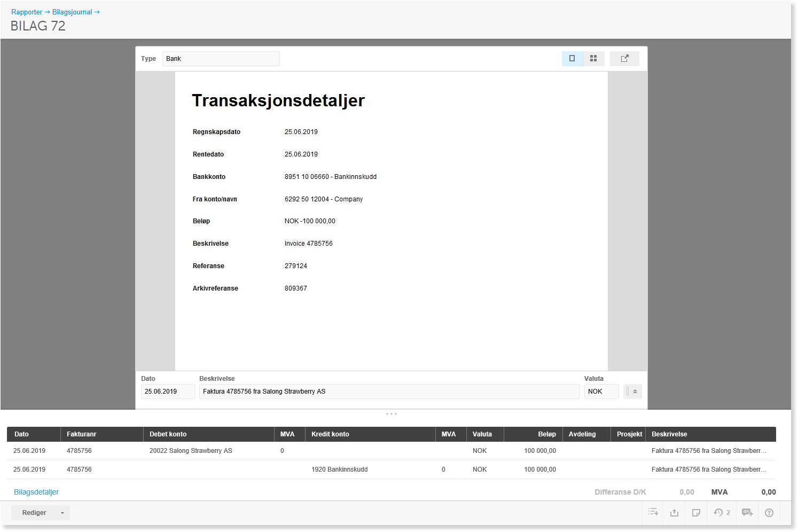The height and width of the screenshot is (532, 798).
Task: Select cell 1920 Bankinnskudd
Action: click(340, 470)
